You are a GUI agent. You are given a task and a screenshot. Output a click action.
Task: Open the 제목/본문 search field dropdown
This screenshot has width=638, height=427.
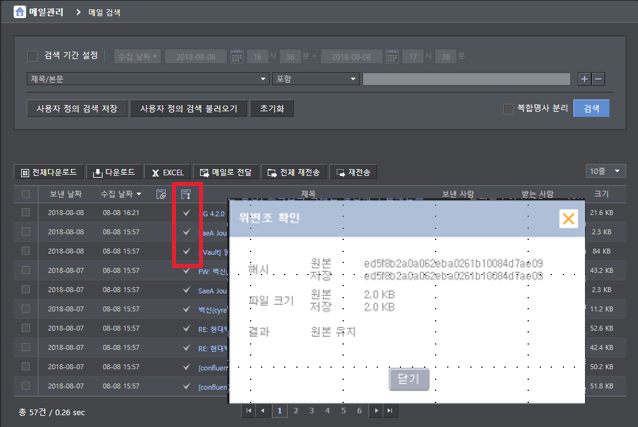point(148,79)
